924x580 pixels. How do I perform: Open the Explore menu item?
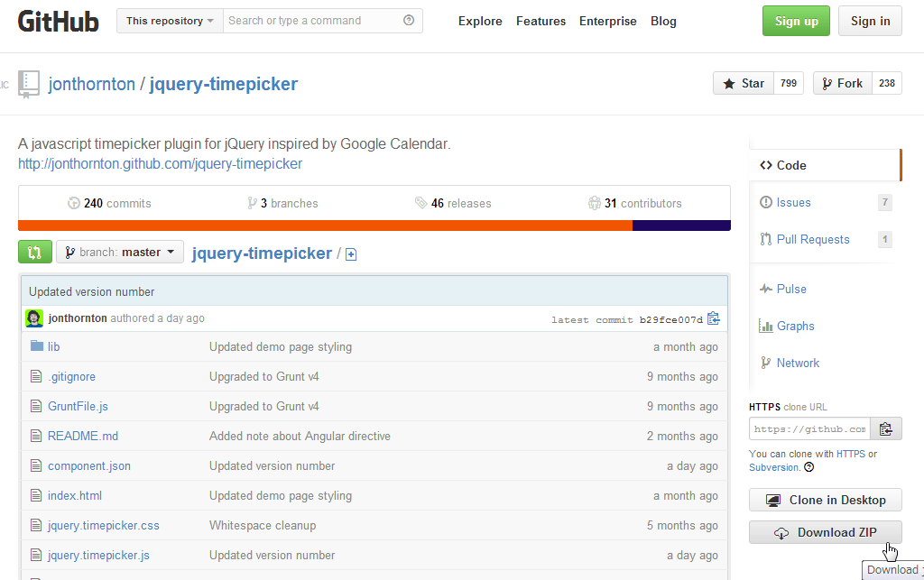pos(480,22)
